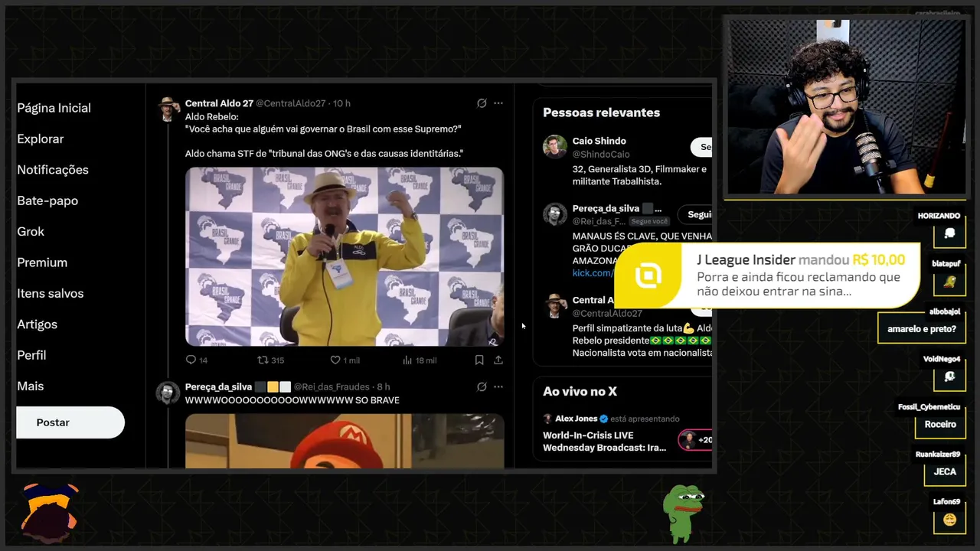Image resolution: width=980 pixels, height=551 pixels.
Task: Open Caio Shindo profile in relevant people
Action: [x=599, y=141]
